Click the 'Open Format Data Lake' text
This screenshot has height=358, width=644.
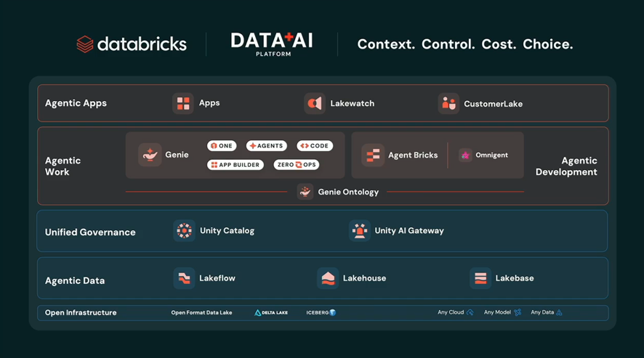coord(201,313)
